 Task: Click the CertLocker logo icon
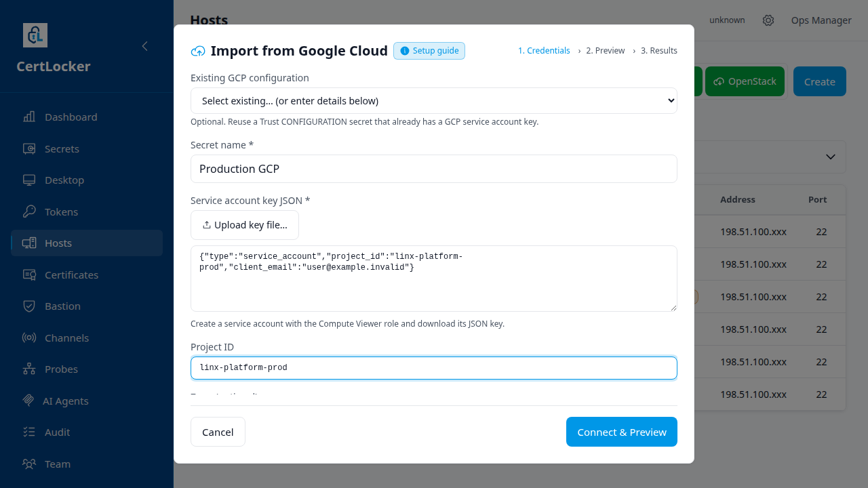[x=35, y=35]
